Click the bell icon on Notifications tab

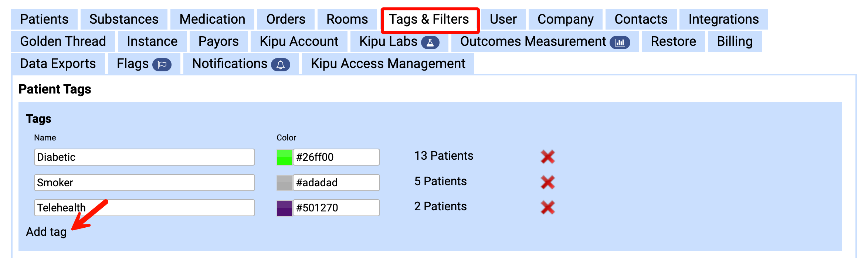pos(281,65)
